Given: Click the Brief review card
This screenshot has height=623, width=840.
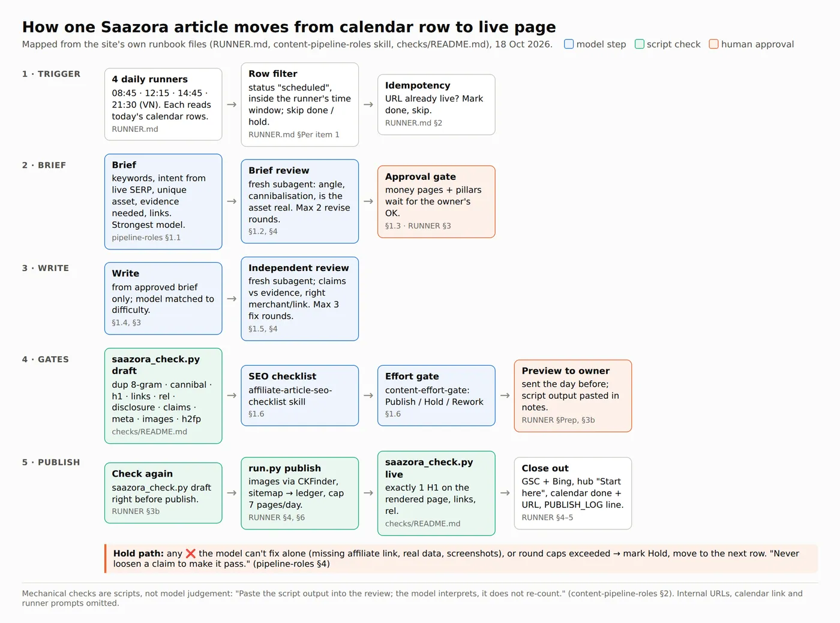Looking at the screenshot, I should [300, 201].
